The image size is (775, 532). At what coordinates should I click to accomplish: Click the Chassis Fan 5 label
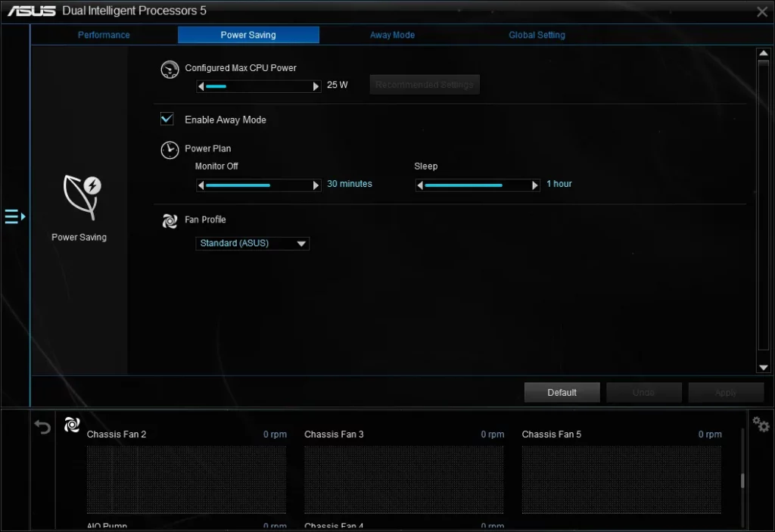pyautogui.click(x=552, y=434)
